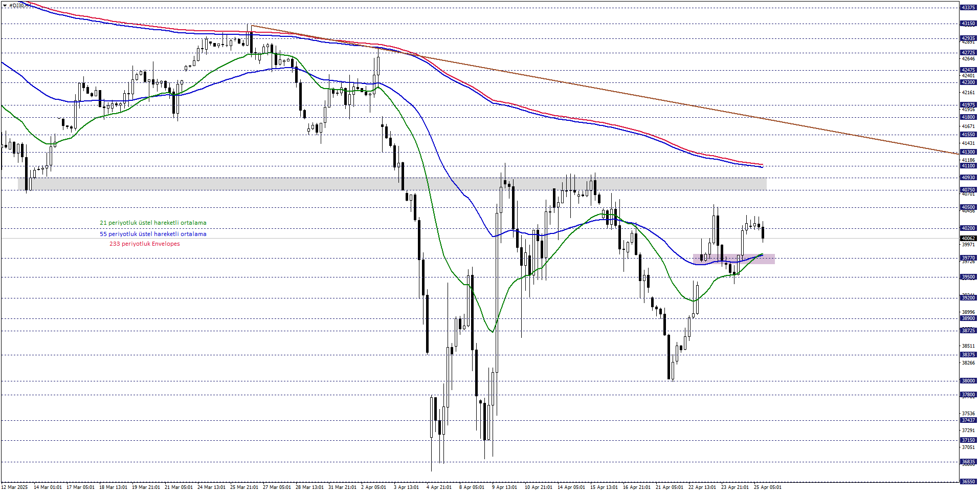
Task: Select the purple support zone rectangle
Action: point(734,259)
